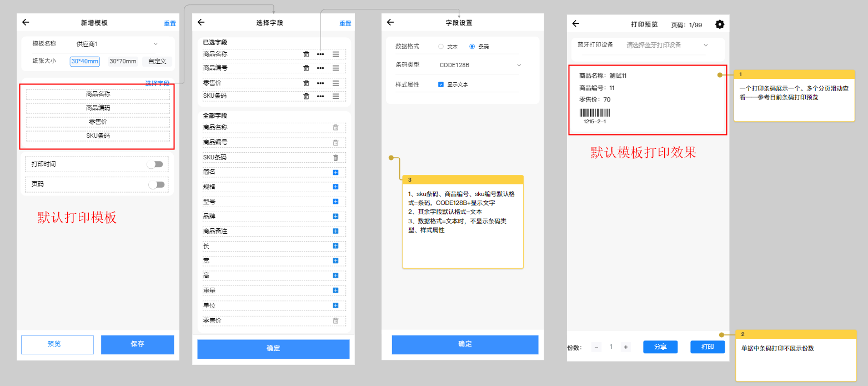The height and width of the screenshot is (386, 868).
Task: Choose 30*70mm paper size
Action: coord(123,61)
